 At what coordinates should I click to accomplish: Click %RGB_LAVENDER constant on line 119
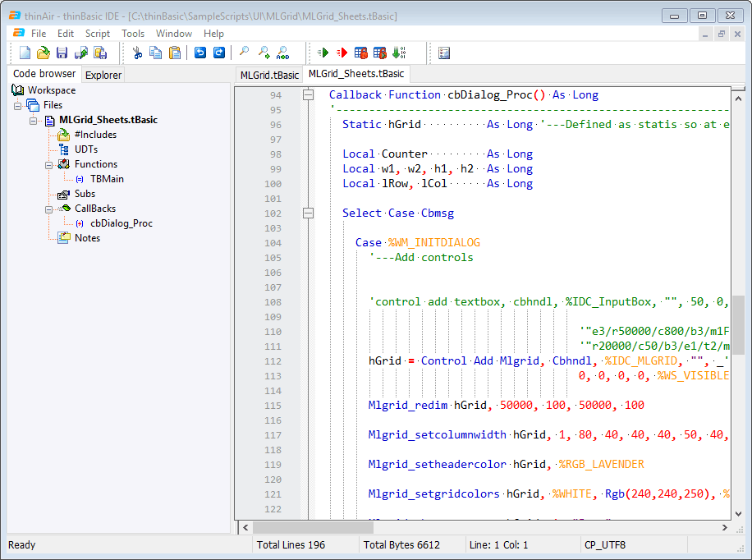coord(602,465)
